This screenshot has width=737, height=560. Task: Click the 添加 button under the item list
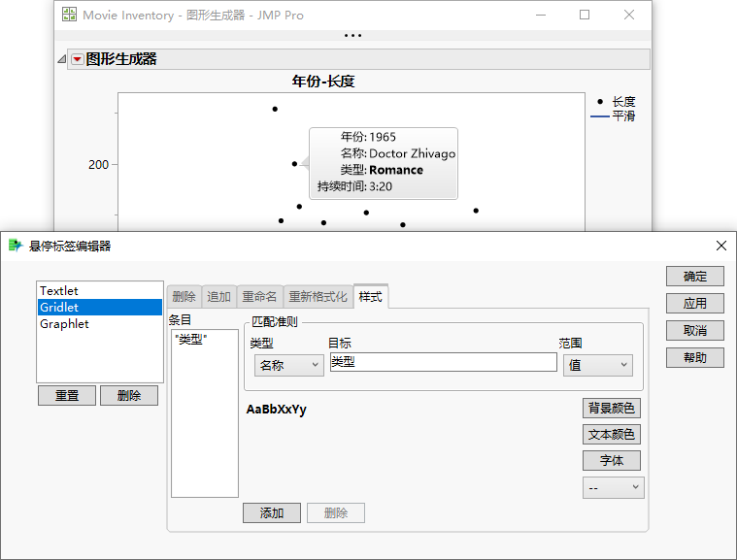(x=271, y=513)
